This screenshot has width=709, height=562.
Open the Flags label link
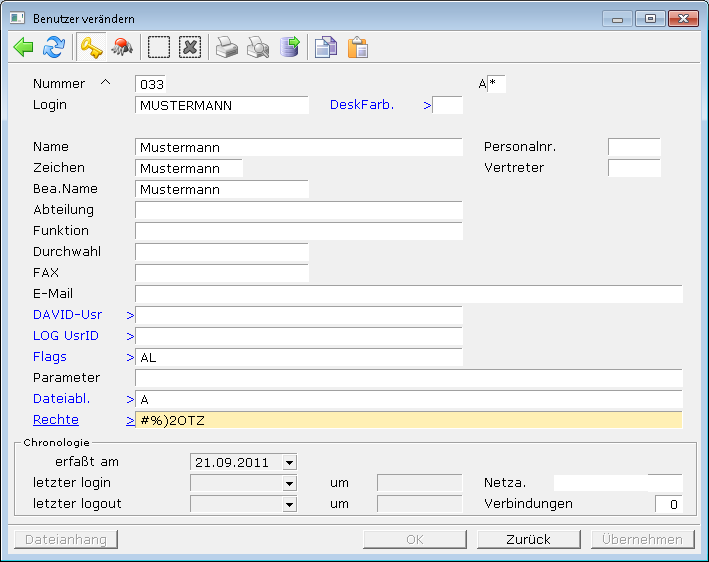(50, 357)
